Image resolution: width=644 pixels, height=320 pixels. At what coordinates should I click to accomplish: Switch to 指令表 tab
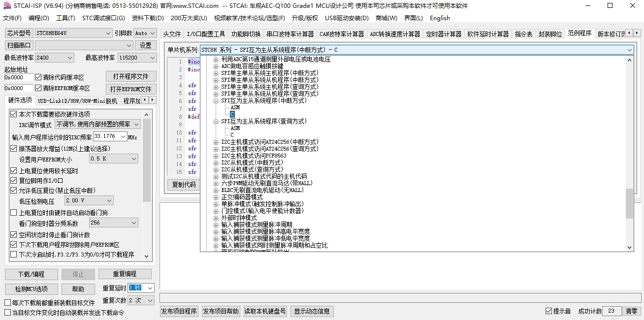point(523,34)
